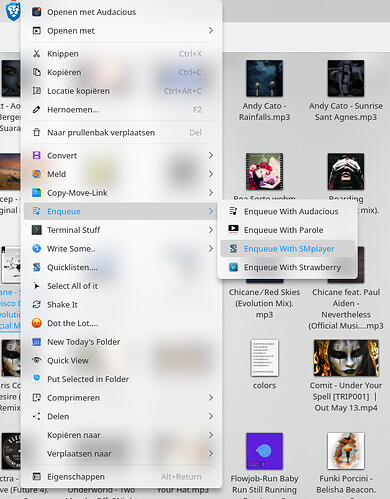Image resolution: width=390 pixels, height=499 pixels.
Task: Select the Andy Cato - Rainfalls.mp3 thumbnail
Action: click(x=264, y=78)
